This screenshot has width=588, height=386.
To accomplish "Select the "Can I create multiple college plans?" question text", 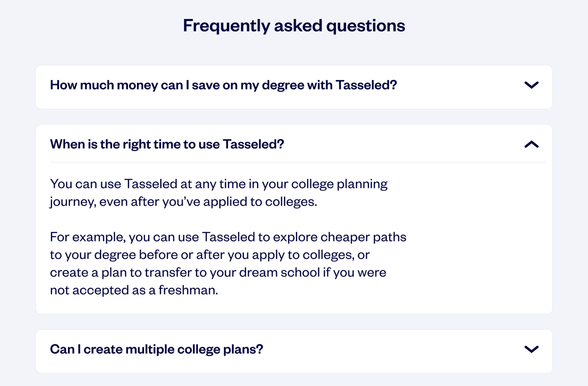I will 156,349.
